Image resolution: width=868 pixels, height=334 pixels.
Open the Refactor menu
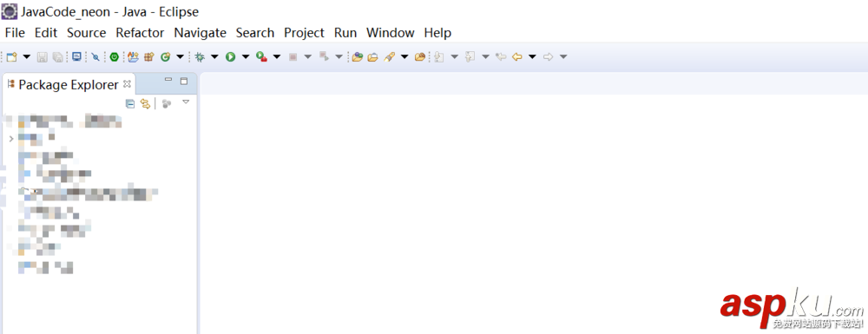140,33
